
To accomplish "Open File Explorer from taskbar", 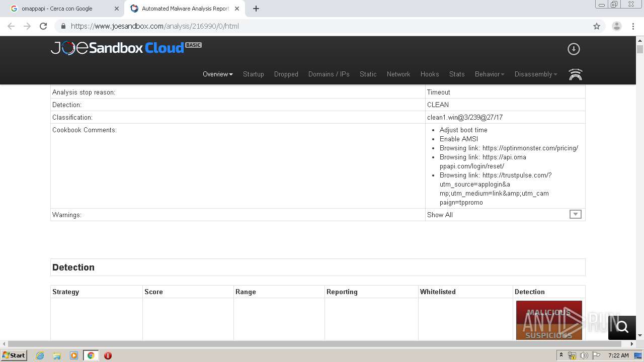I will 57,355.
